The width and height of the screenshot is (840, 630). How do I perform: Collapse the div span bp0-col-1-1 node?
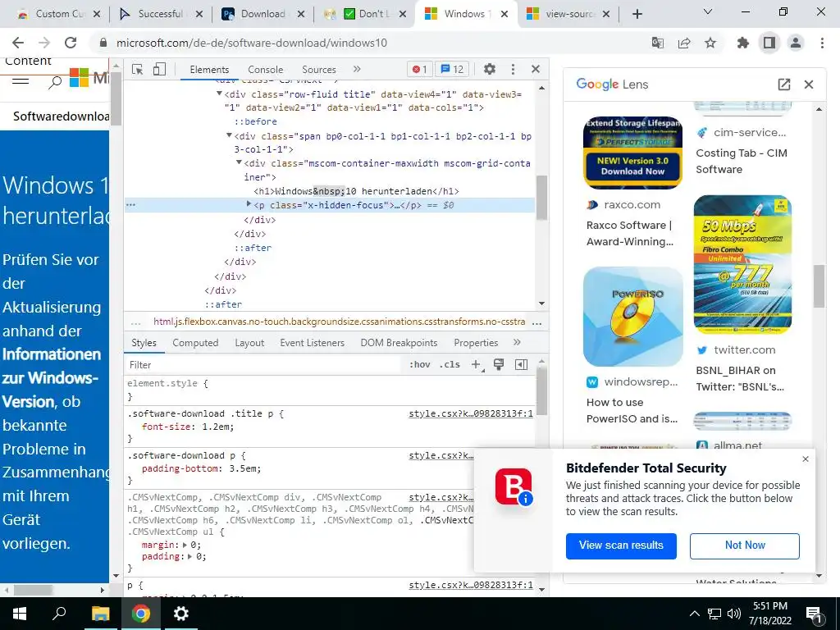point(230,135)
